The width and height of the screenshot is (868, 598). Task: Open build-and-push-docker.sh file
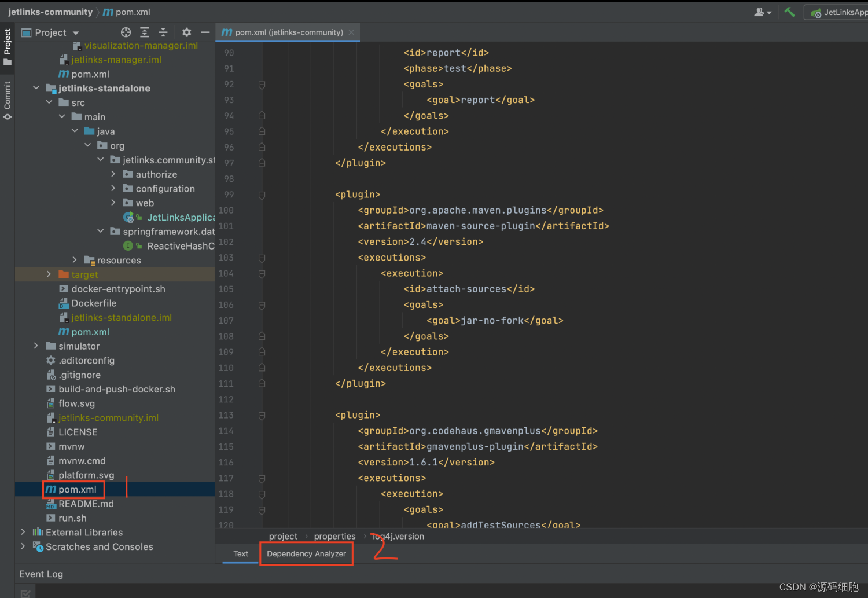(x=110, y=390)
